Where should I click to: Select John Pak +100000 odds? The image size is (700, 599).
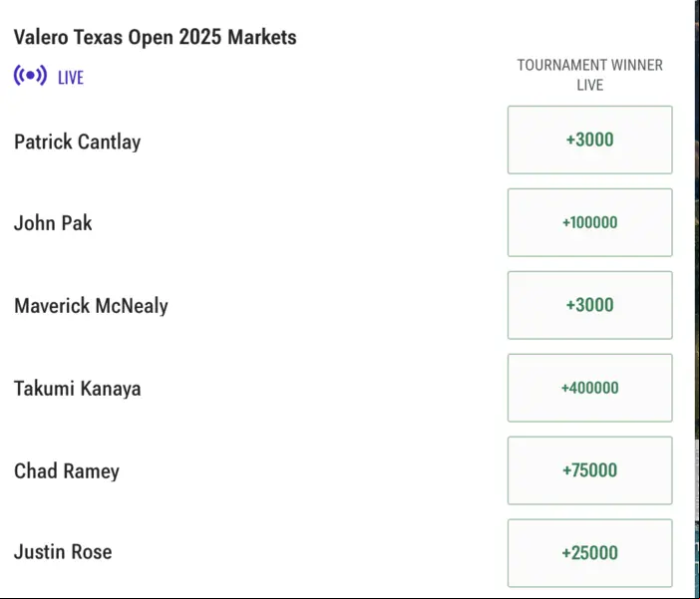pos(589,222)
